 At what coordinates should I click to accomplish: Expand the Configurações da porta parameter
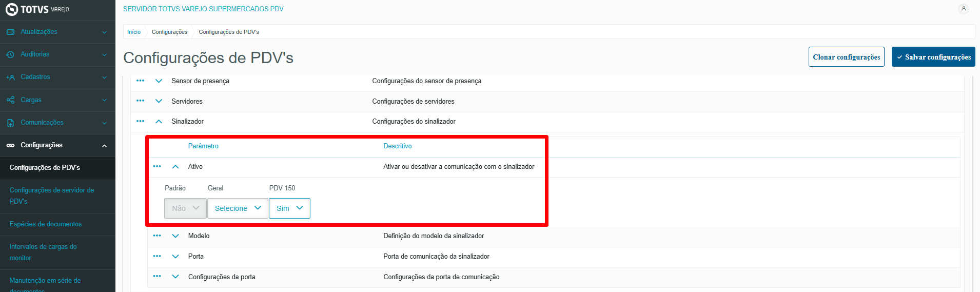(x=175, y=277)
